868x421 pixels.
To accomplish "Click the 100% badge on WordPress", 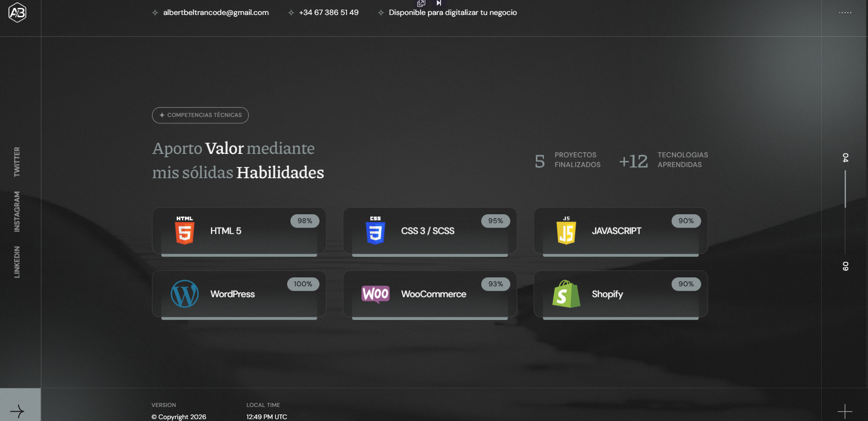I will 303,284.
